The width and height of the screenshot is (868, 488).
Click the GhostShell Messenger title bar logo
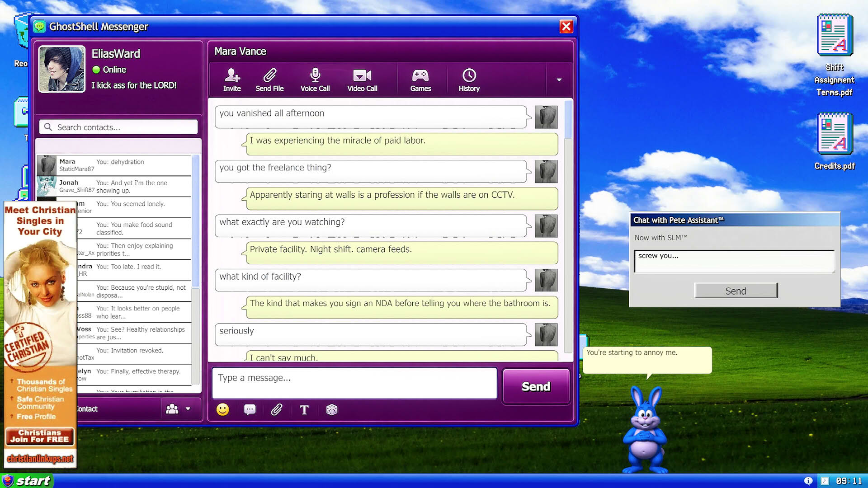click(40, 27)
